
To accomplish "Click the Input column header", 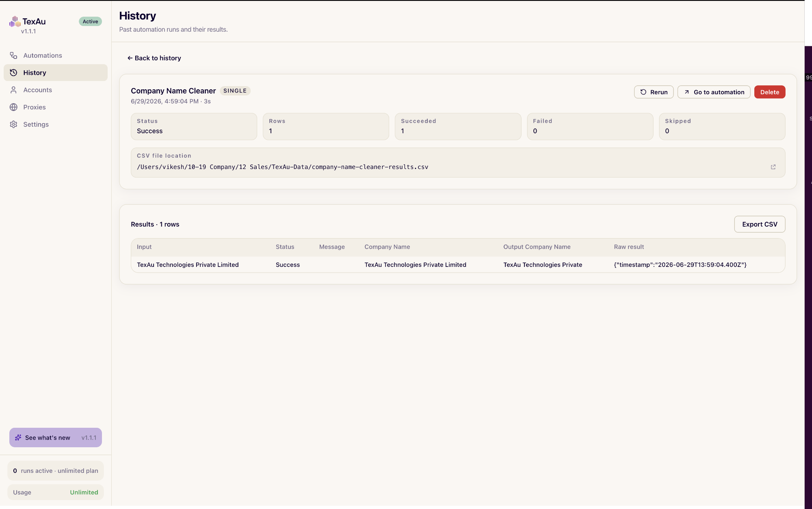I will pyautogui.click(x=144, y=247).
